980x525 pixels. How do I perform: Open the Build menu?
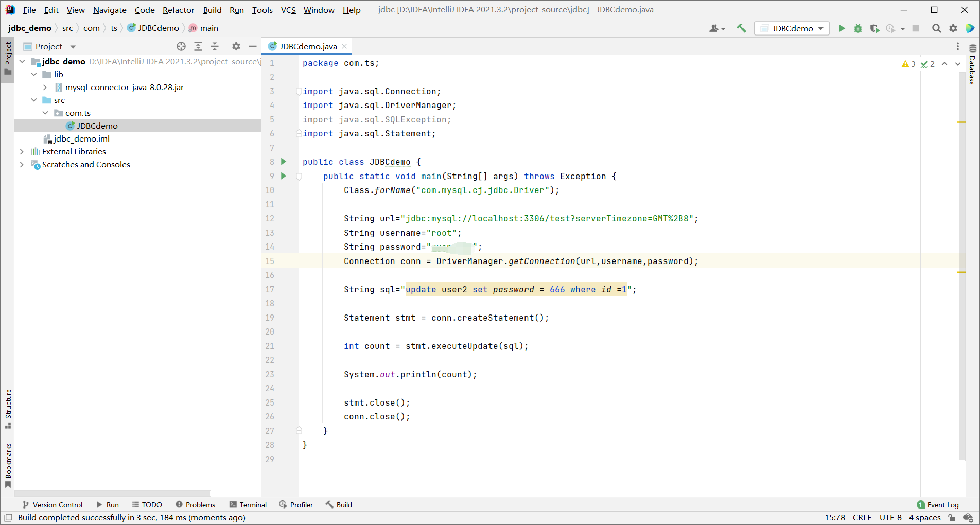coord(212,10)
